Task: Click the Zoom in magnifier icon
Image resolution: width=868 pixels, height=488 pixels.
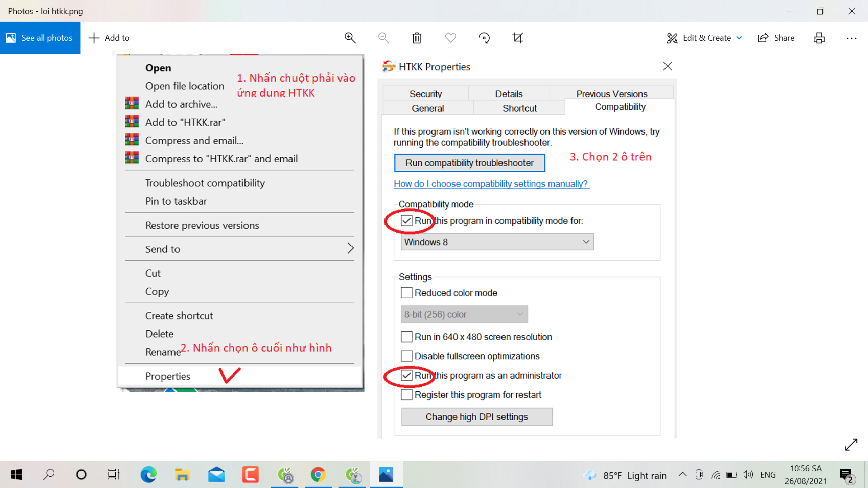Action: [x=350, y=38]
